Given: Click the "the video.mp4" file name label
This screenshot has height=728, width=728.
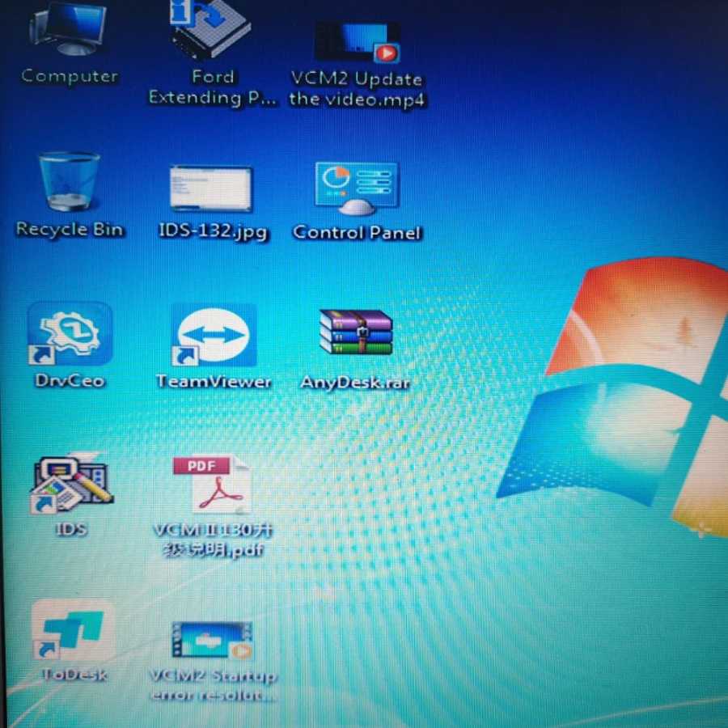Looking at the screenshot, I should point(357,99).
